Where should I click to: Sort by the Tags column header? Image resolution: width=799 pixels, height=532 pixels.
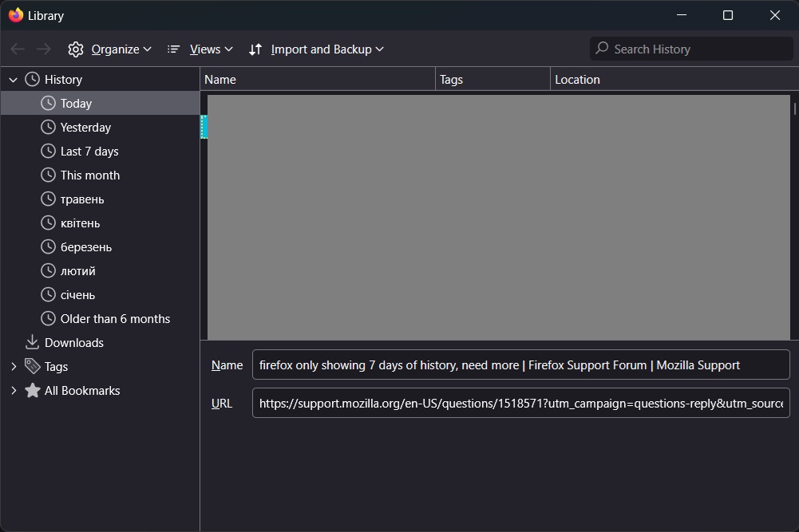(x=492, y=80)
